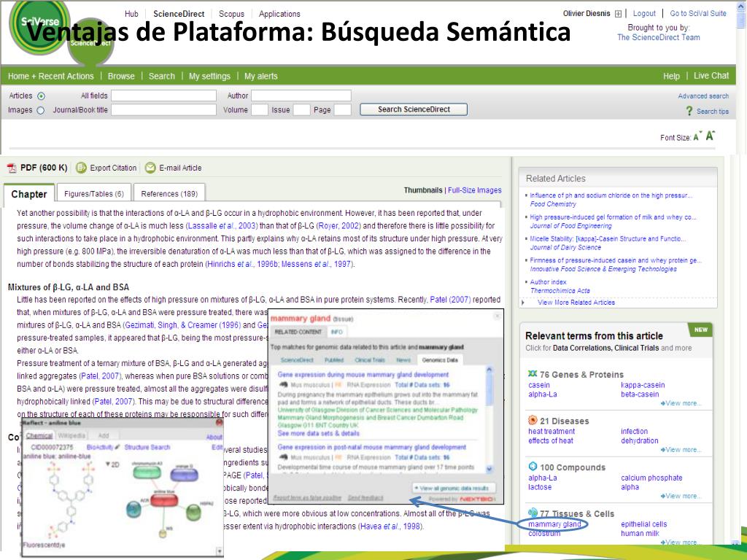Image resolution: width=747 pixels, height=560 pixels.
Task: Select the Genomics Data tab in popup
Action: coord(440,360)
